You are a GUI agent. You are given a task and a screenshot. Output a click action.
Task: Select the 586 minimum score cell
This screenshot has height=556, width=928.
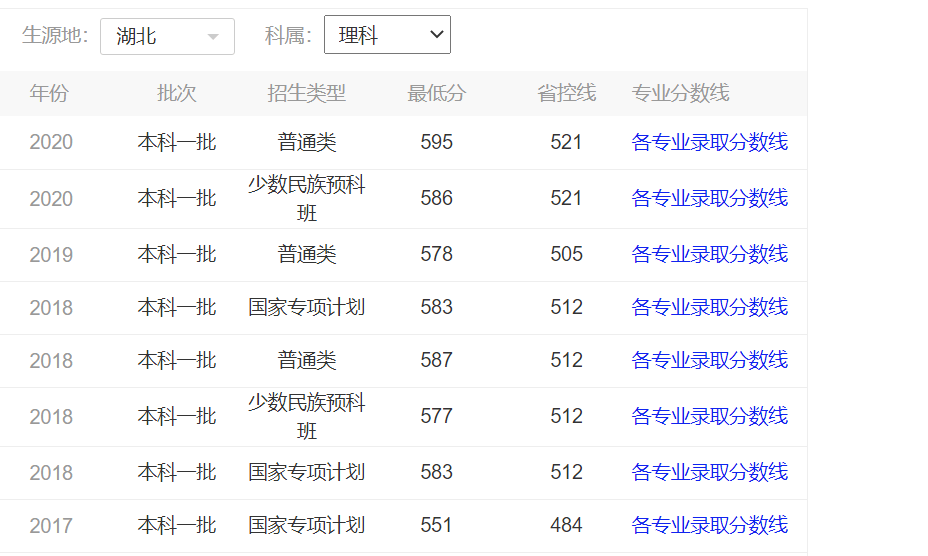pos(437,198)
